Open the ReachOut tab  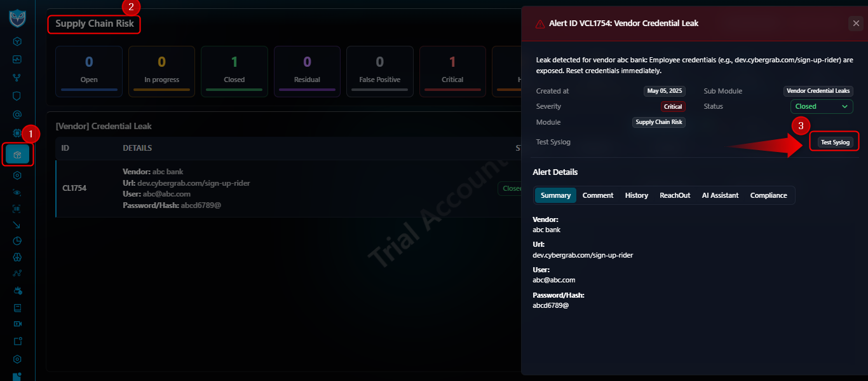(x=675, y=195)
